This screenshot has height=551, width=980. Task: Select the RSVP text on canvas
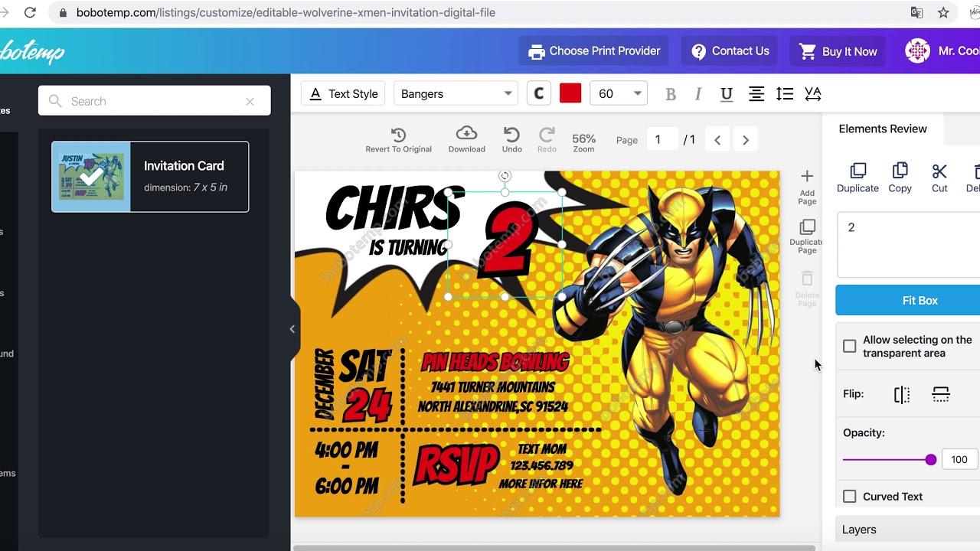pyautogui.click(x=456, y=466)
